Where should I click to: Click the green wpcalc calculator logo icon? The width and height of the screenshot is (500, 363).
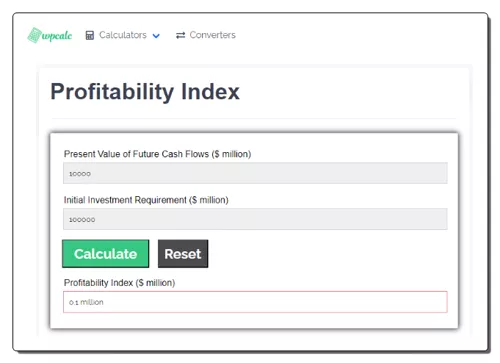coord(34,35)
